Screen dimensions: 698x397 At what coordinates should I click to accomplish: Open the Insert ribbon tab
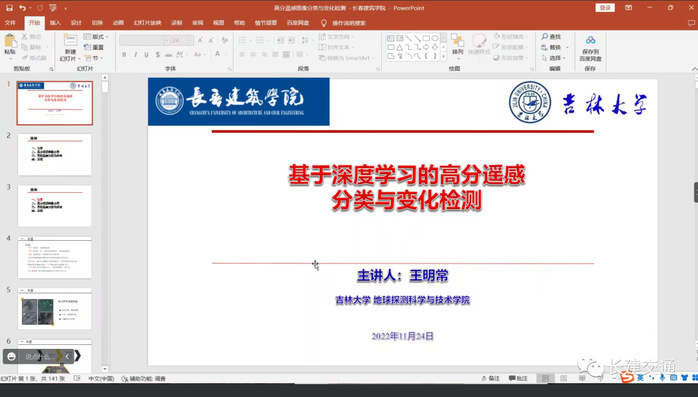pyautogui.click(x=55, y=23)
